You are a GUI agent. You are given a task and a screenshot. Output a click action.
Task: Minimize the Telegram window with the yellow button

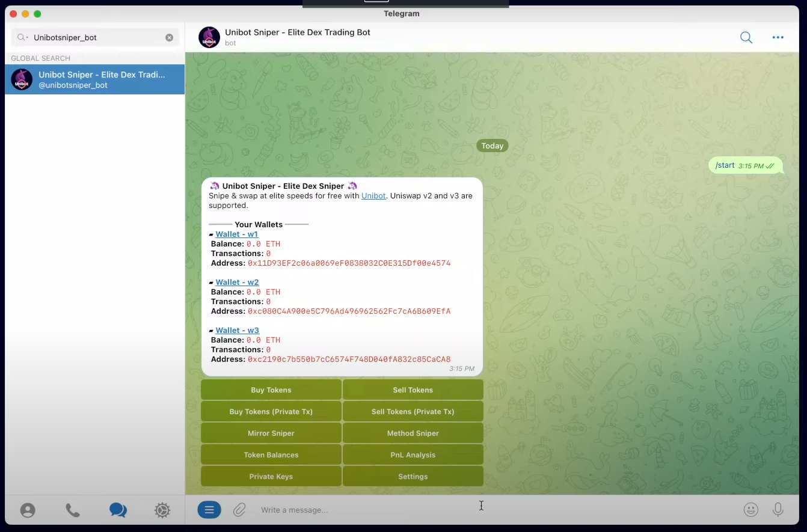(25, 14)
